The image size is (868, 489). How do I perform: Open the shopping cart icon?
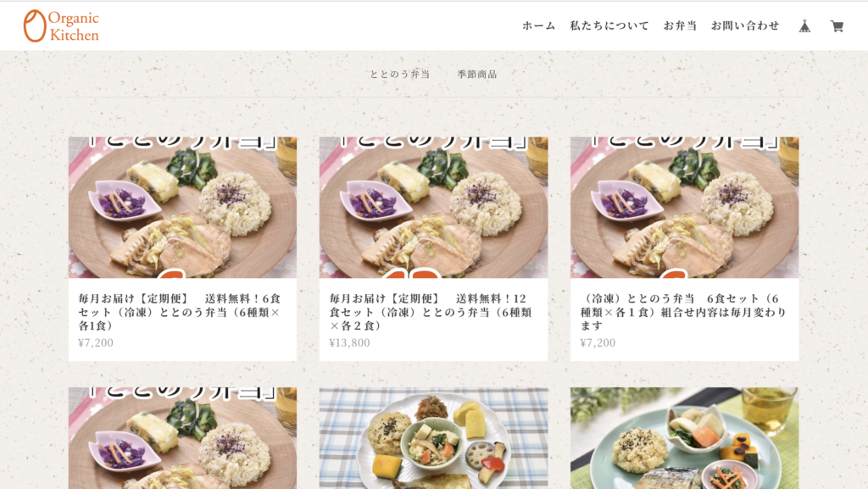837,26
